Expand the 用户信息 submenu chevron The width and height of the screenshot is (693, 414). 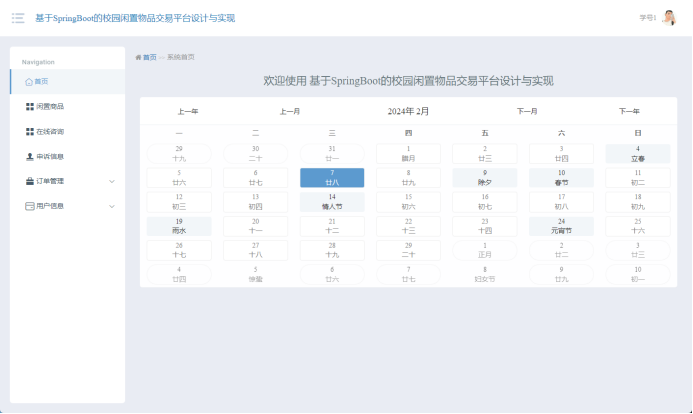point(112,206)
